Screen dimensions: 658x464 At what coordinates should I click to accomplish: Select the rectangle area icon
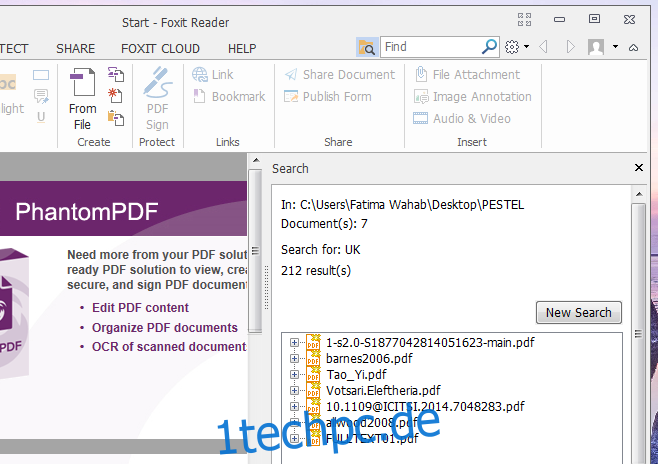pyautogui.click(x=41, y=75)
